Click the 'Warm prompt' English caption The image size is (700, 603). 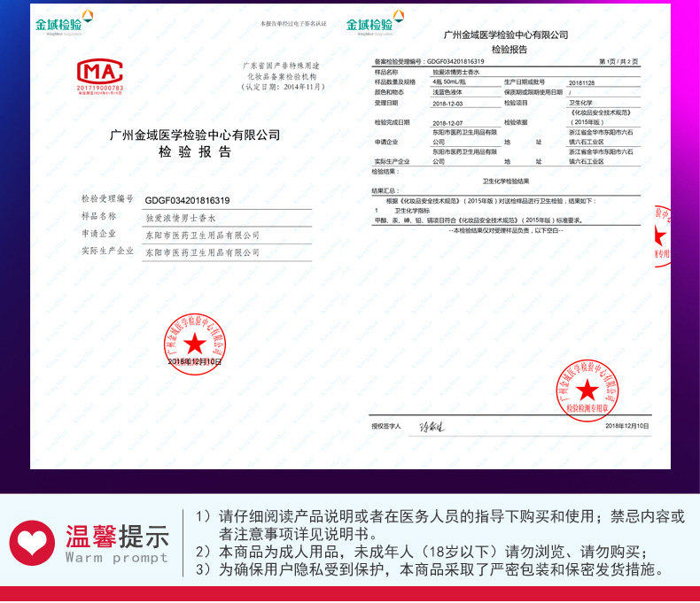(x=116, y=558)
